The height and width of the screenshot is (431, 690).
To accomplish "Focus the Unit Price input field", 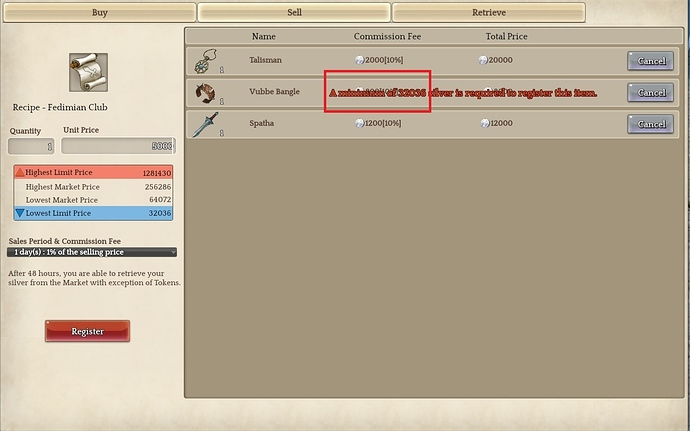I will tap(118, 146).
